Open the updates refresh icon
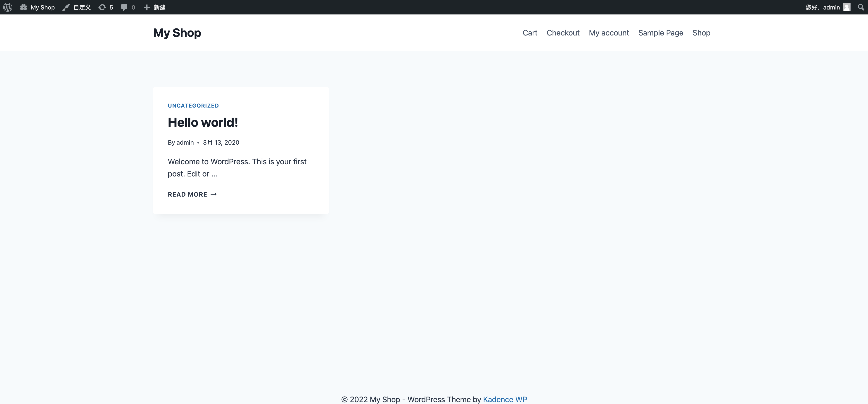The width and height of the screenshot is (868, 404). pos(102,7)
